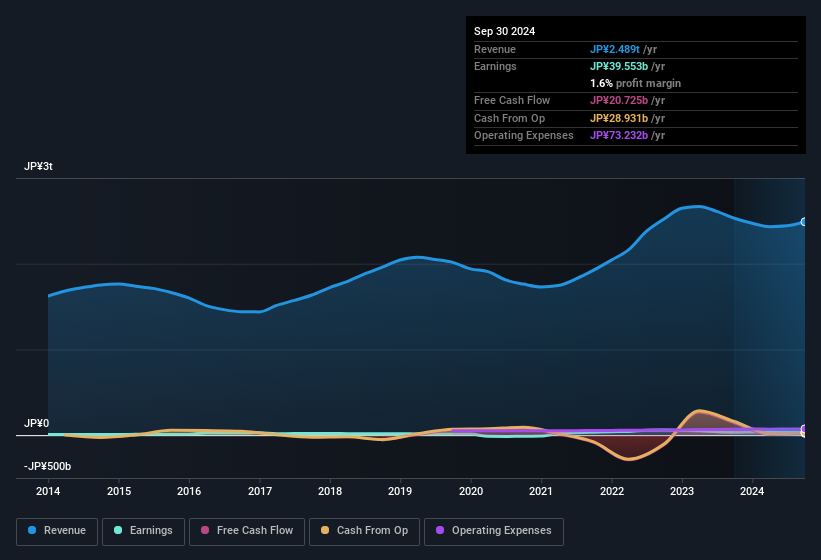Click the JP¥28.931b cash from op value
Viewport: 821px width, 560px height.
tap(619, 118)
